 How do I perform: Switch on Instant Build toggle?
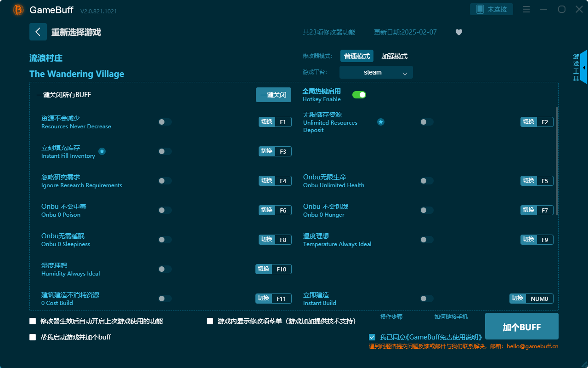427,299
